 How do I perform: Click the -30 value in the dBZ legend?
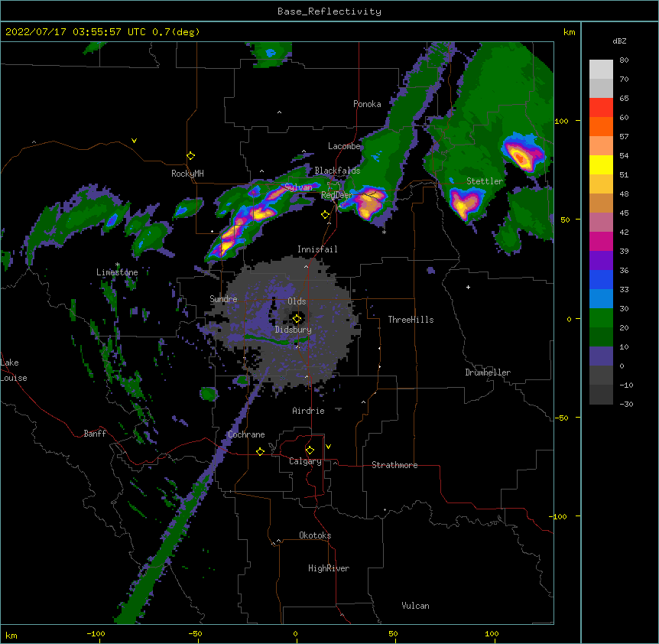[626, 404]
